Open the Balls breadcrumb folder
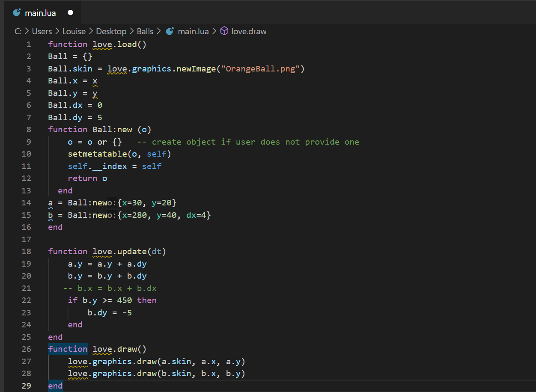 tap(145, 31)
